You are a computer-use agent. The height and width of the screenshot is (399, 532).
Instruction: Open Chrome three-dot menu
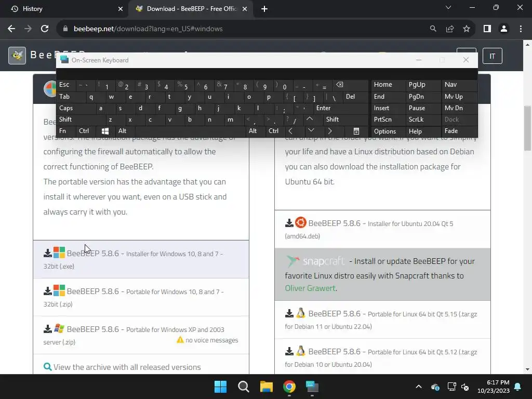521,29
